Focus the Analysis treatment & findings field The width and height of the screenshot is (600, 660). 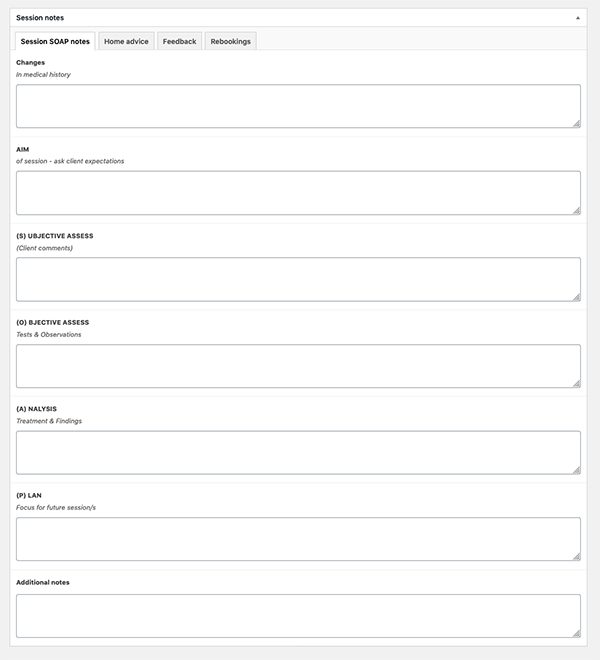coord(298,452)
